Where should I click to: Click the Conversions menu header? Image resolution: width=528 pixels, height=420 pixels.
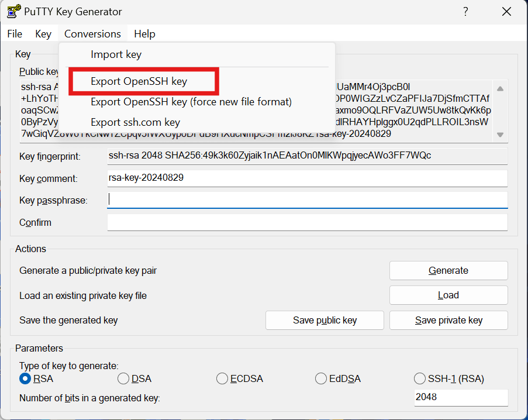click(92, 34)
